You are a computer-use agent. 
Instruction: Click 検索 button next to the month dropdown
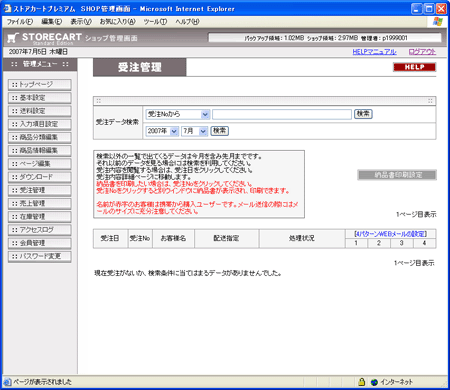point(219,131)
